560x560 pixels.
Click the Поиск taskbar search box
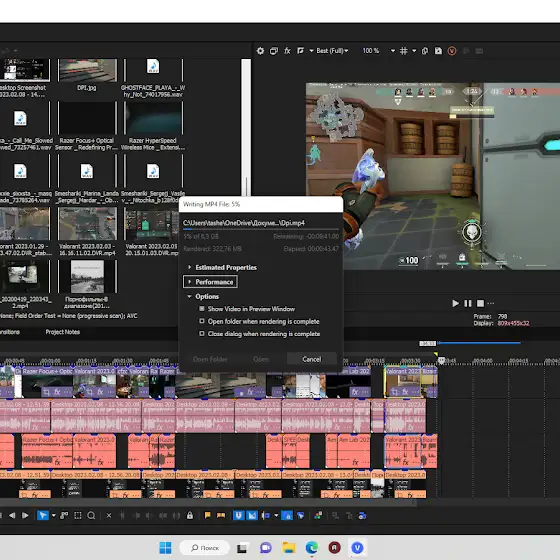pos(205,548)
